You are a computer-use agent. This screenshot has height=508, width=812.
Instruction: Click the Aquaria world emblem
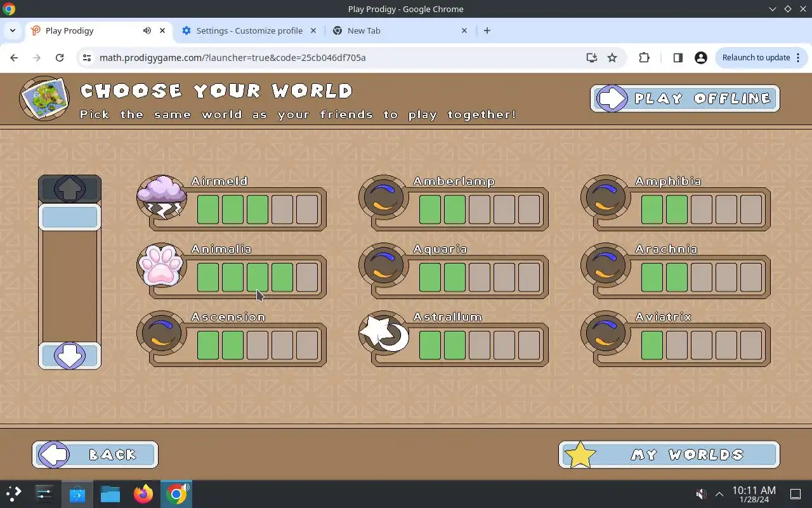(384, 265)
